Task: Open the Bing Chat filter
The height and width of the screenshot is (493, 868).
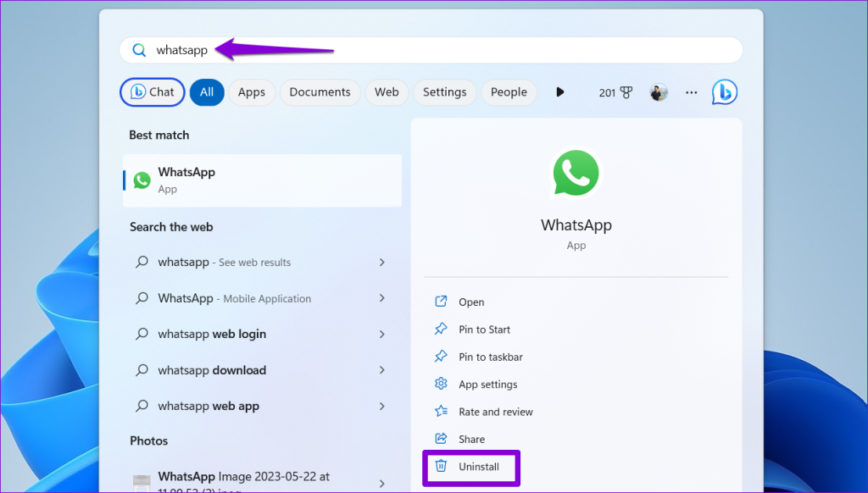Action: [x=153, y=91]
